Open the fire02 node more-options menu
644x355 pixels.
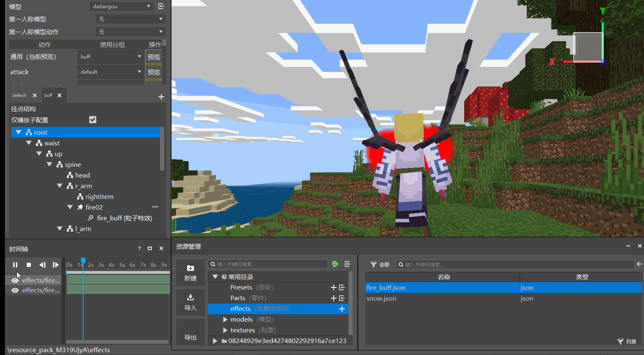[155, 207]
